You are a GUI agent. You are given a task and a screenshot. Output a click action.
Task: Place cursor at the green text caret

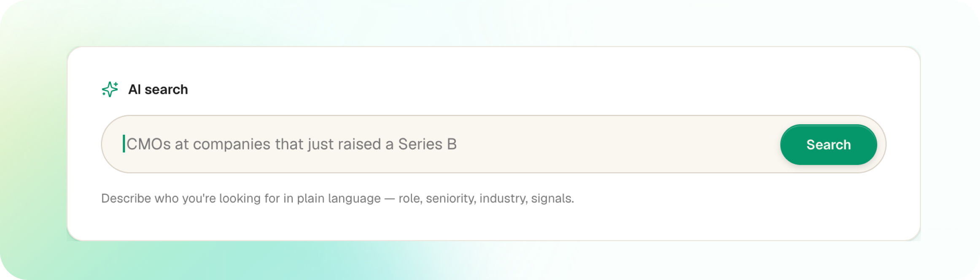click(x=124, y=144)
